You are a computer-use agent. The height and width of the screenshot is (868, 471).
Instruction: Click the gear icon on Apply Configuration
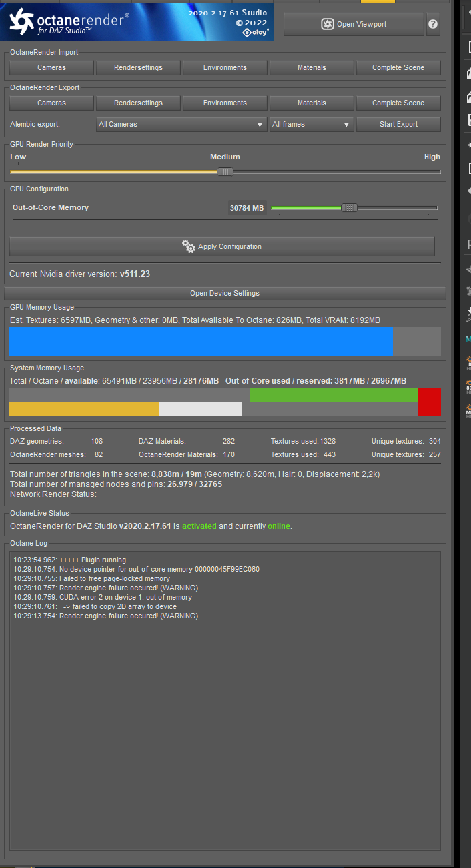189,246
